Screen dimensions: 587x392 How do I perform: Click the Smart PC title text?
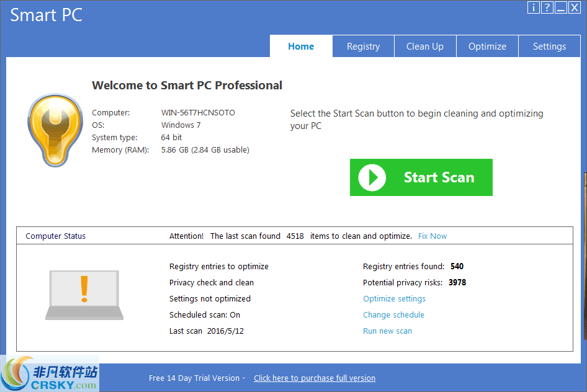(46, 15)
